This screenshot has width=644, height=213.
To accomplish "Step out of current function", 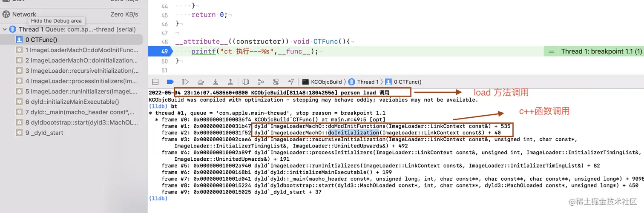I will [230, 82].
